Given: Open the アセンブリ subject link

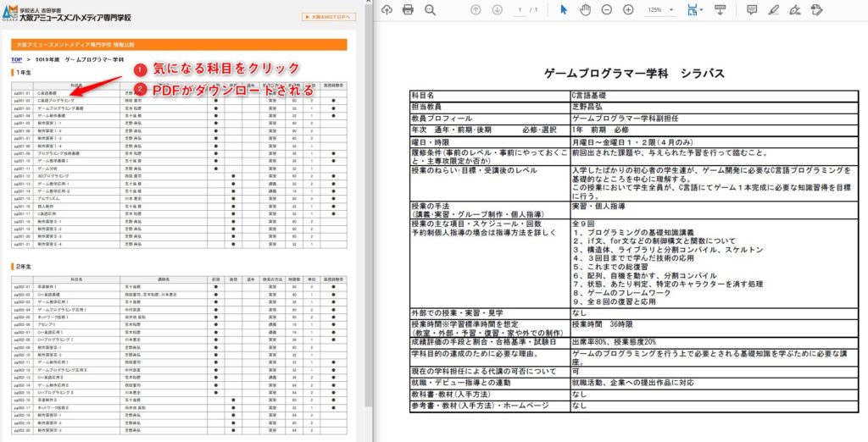Looking at the screenshot, I should (46, 324).
